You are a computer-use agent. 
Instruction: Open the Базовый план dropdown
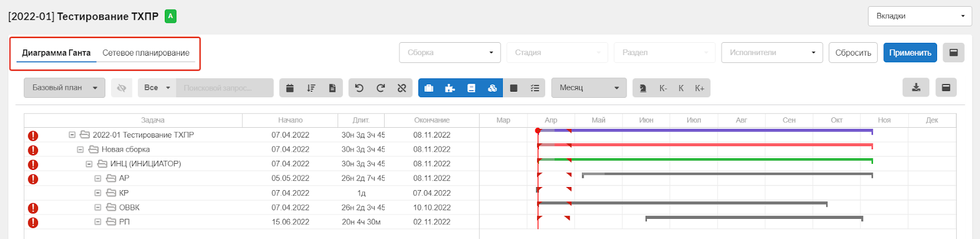click(x=64, y=88)
